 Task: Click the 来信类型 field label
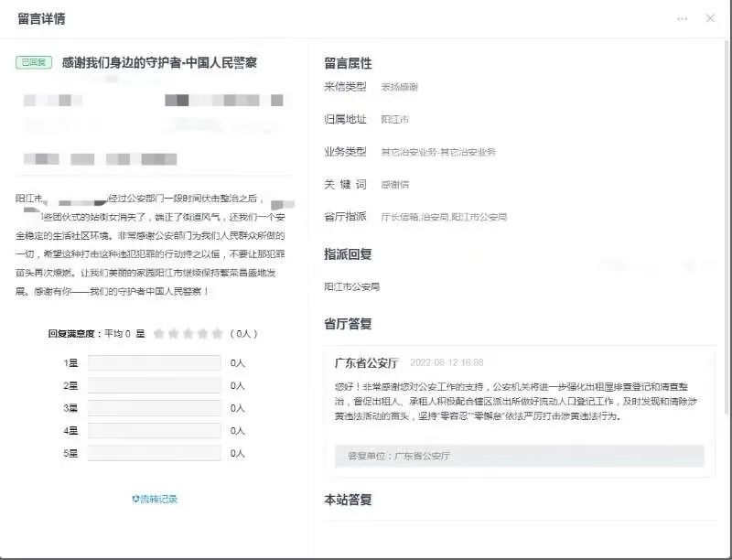click(x=345, y=87)
